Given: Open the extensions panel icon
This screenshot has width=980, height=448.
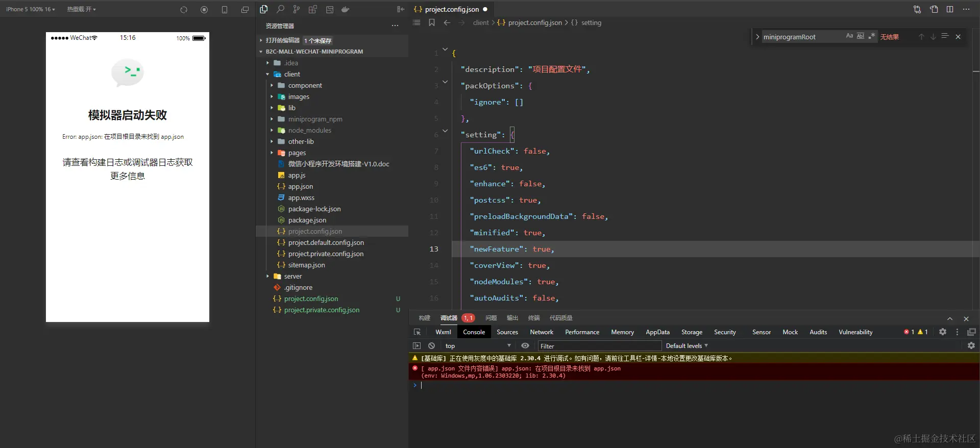Looking at the screenshot, I should (313, 9).
